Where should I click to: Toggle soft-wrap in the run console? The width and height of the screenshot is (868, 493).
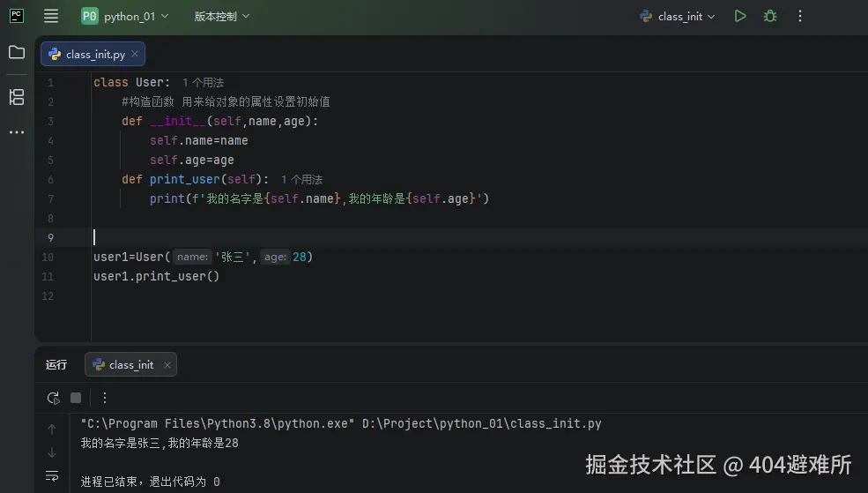(52, 476)
